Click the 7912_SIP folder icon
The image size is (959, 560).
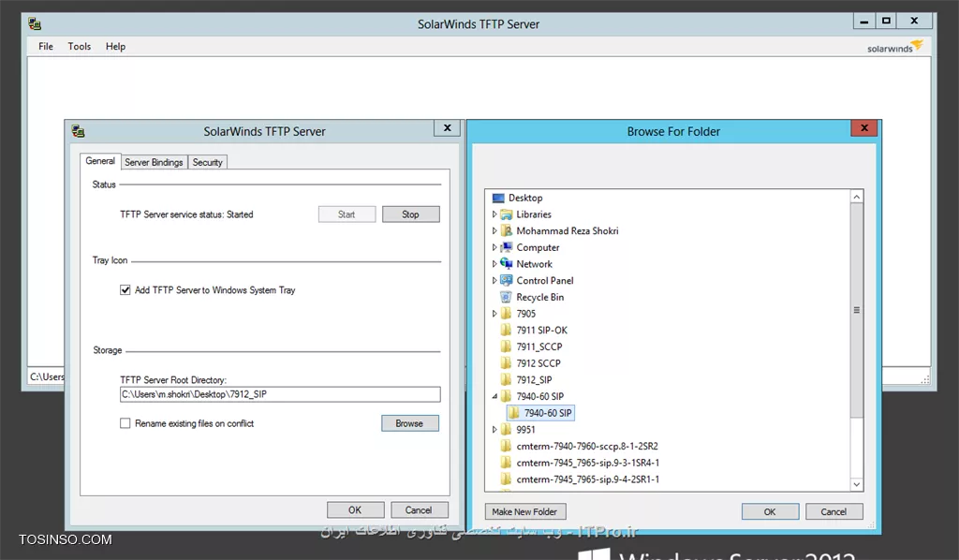coord(506,379)
